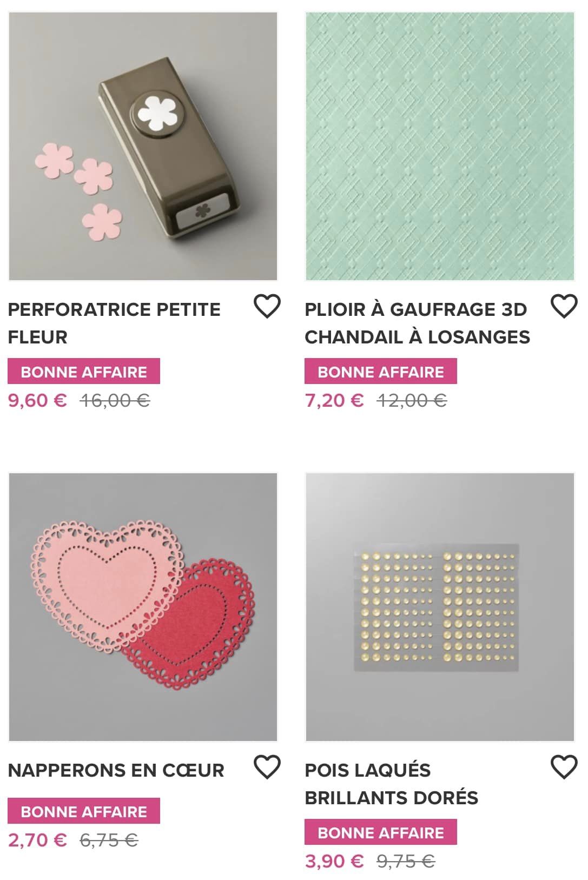
Task: Click Bonne Affaire badge under Plioir à Gaufrage
Action: coord(380,372)
